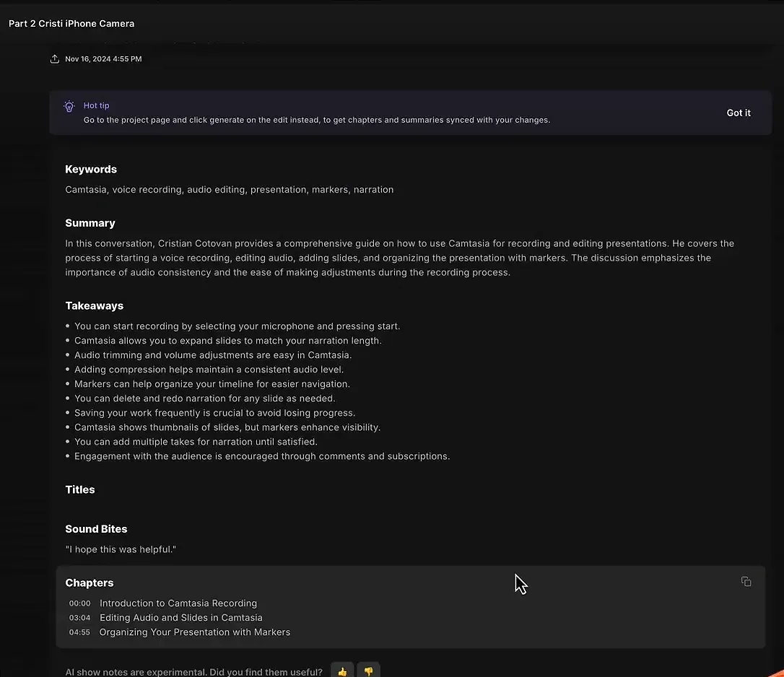Viewport: 784px width, 677px height.
Task: Open the Organizing Your Presentation with Markers chapter
Action: point(194,632)
